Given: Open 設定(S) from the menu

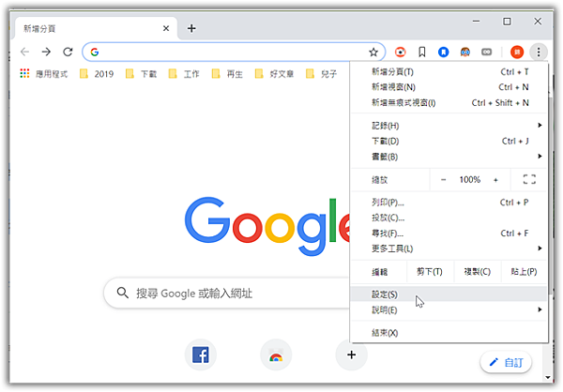Looking at the screenshot, I should [x=449, y=294].
